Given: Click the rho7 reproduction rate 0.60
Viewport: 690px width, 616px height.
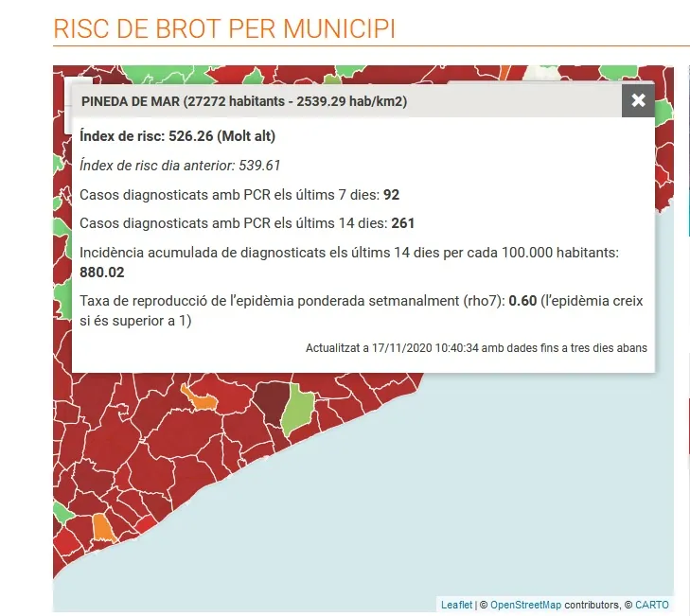Looking at the screenshot, I should click(x=522, y=301).
